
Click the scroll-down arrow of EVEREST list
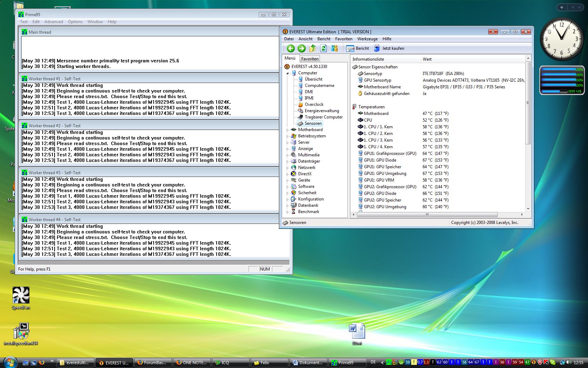pos(528,209)
